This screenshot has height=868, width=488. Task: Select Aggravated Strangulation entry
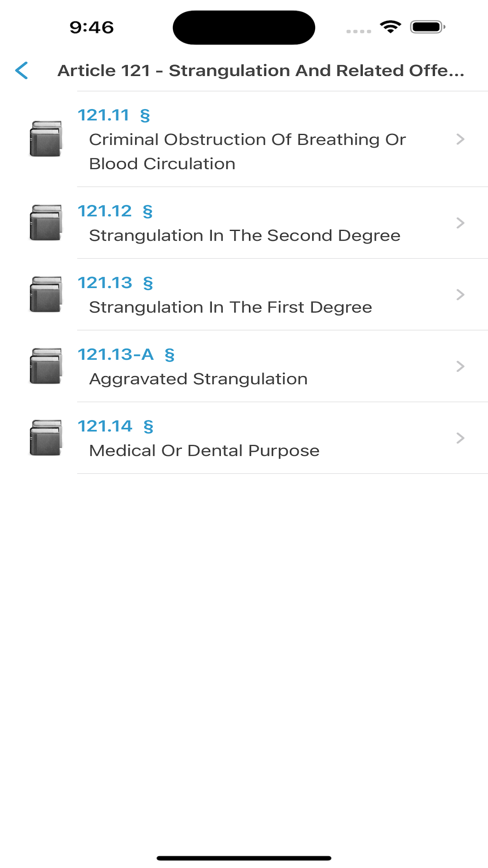tap(198, 379)
